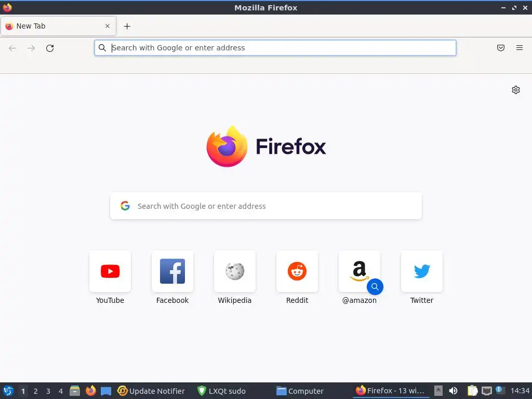Viewport: 532px width, 399px height.
Task: Click the blue show desktop icon
Action: point(106,391)
